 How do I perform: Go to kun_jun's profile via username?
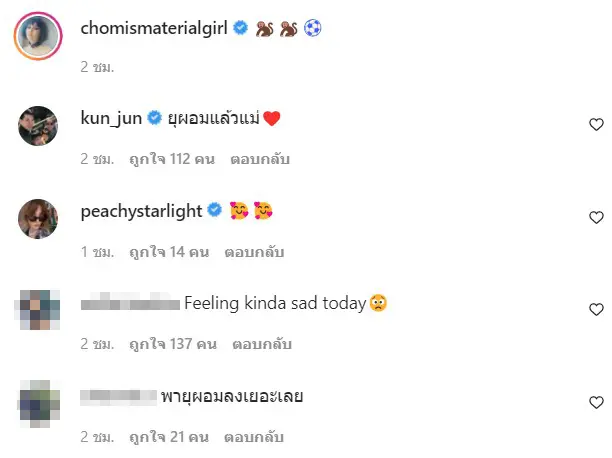[111, 118]
